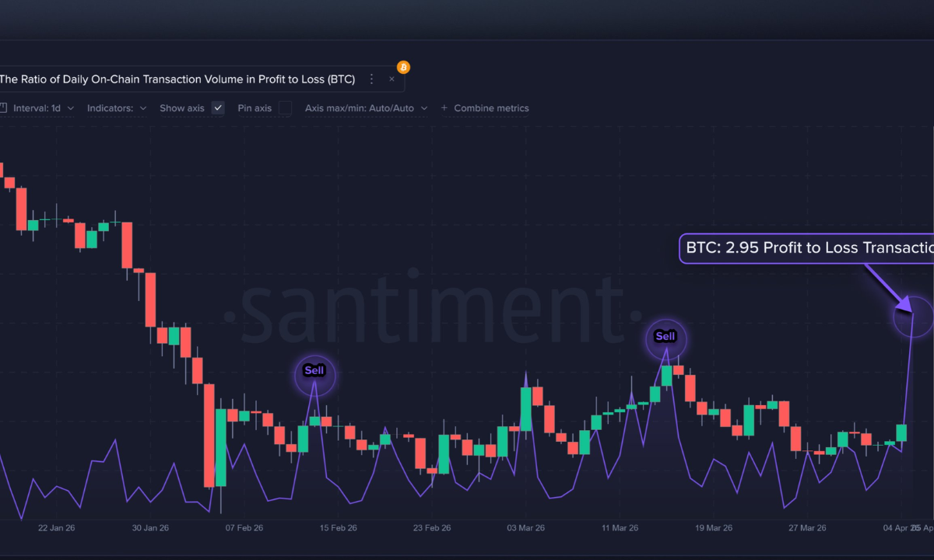
Task: Click the 07 Feb 26 axis date
Action: coord(244,528)
